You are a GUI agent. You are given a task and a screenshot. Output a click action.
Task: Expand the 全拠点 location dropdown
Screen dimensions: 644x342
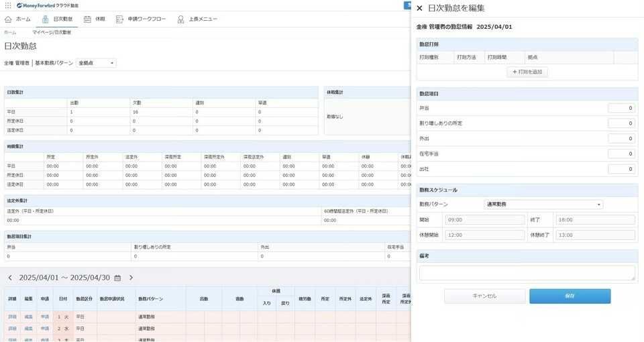click(x=97, y=63)
